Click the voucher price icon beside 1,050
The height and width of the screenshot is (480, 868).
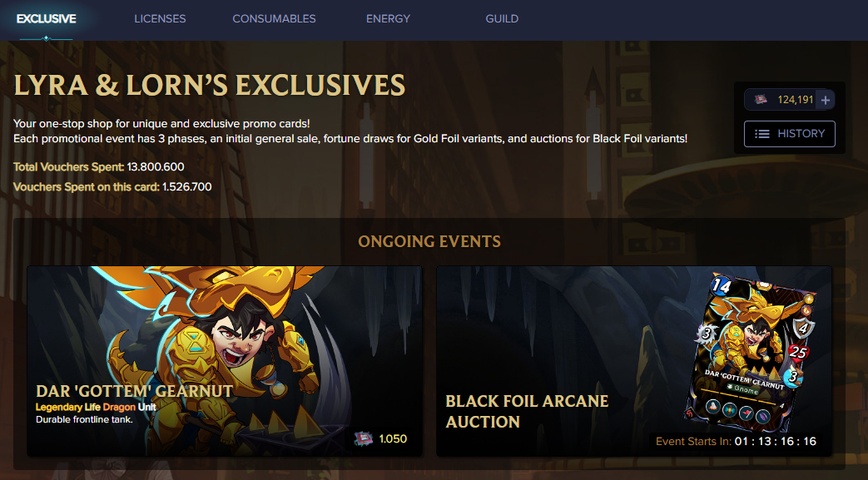coord(363,438)
